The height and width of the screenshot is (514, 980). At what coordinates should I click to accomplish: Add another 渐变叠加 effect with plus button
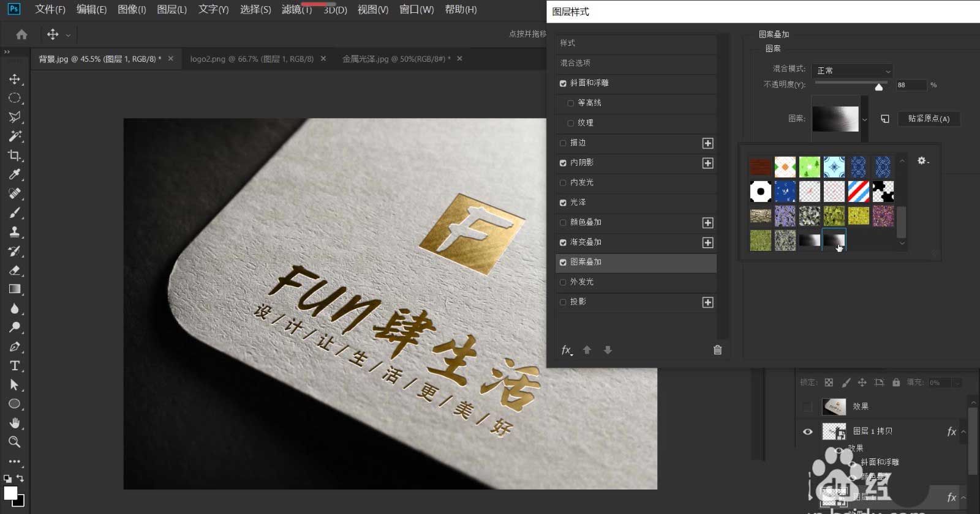tap(707, 243)
